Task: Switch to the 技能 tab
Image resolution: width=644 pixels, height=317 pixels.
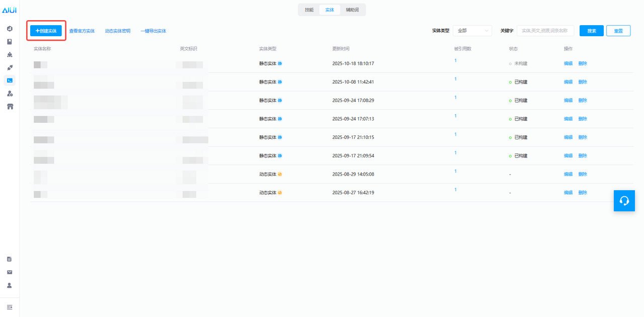Action: 309,10
